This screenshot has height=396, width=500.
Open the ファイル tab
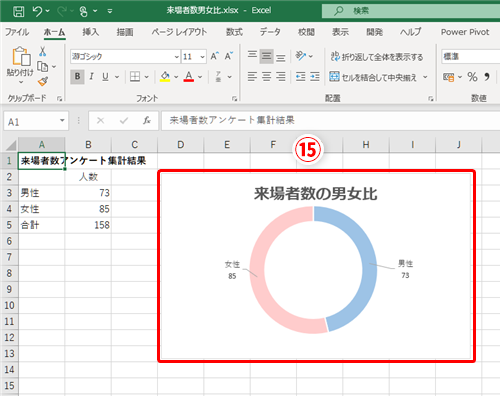17,32
